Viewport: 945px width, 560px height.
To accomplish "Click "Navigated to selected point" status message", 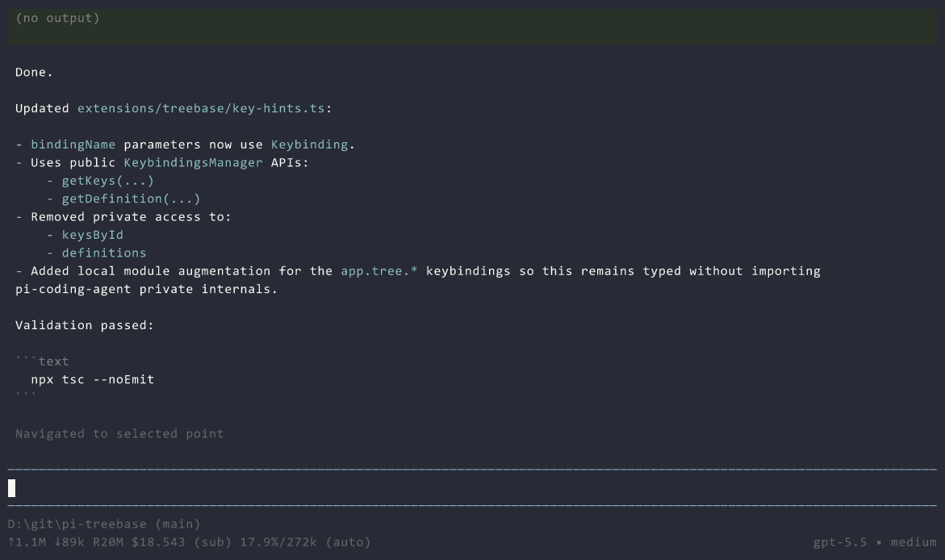I will point(119,434).
